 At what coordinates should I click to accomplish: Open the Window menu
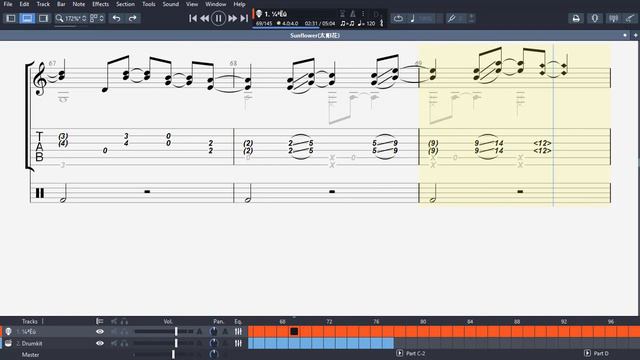tap(216, 4)
